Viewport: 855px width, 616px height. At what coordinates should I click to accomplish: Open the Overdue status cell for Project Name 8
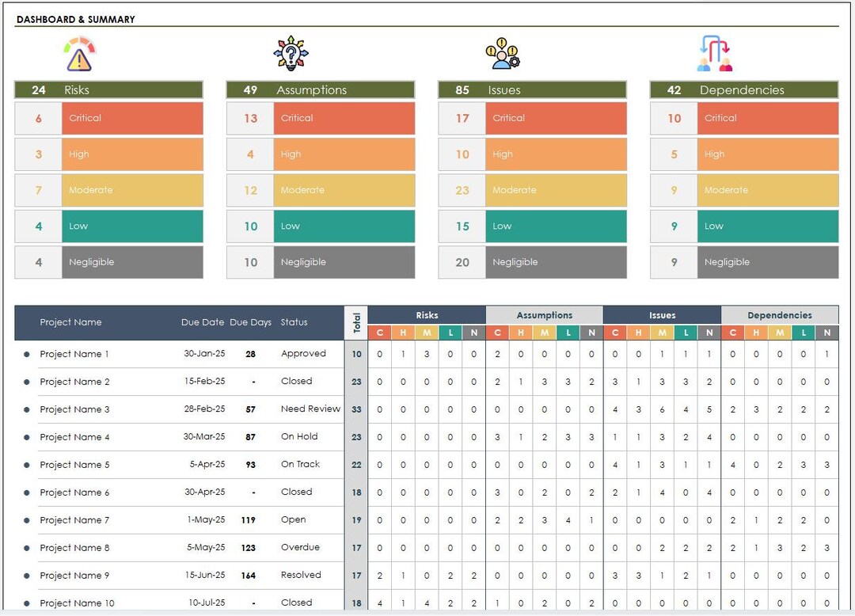(300, 547)
